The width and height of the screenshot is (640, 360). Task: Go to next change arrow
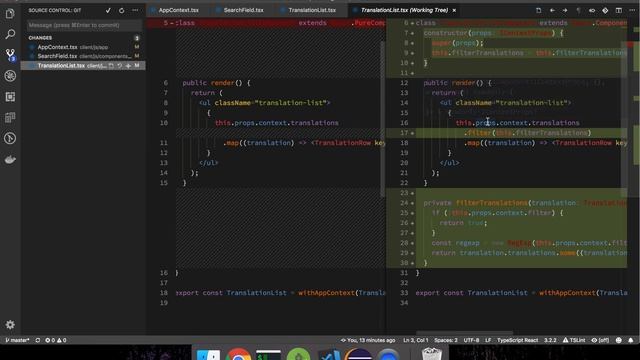[565, 10]
